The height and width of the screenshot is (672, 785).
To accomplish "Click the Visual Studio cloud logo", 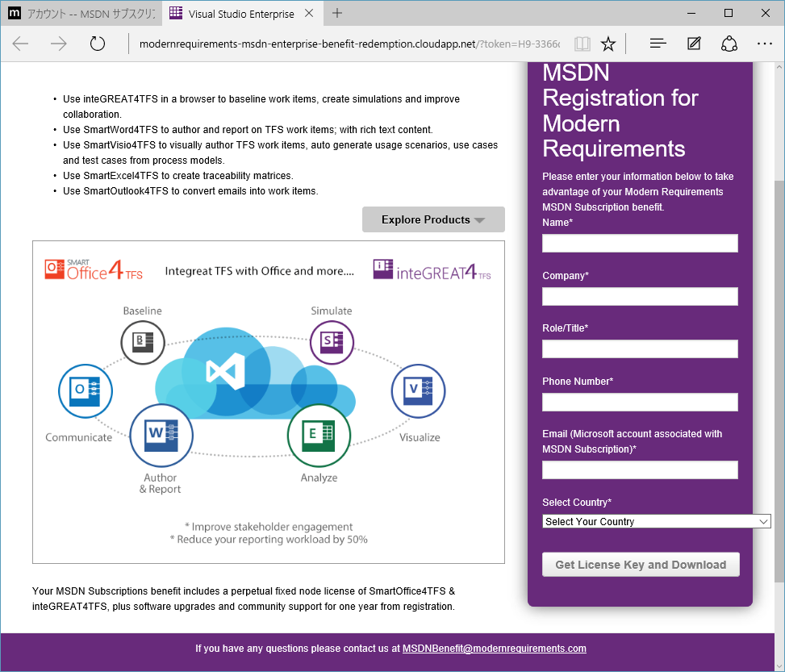I will coord(226,372).
